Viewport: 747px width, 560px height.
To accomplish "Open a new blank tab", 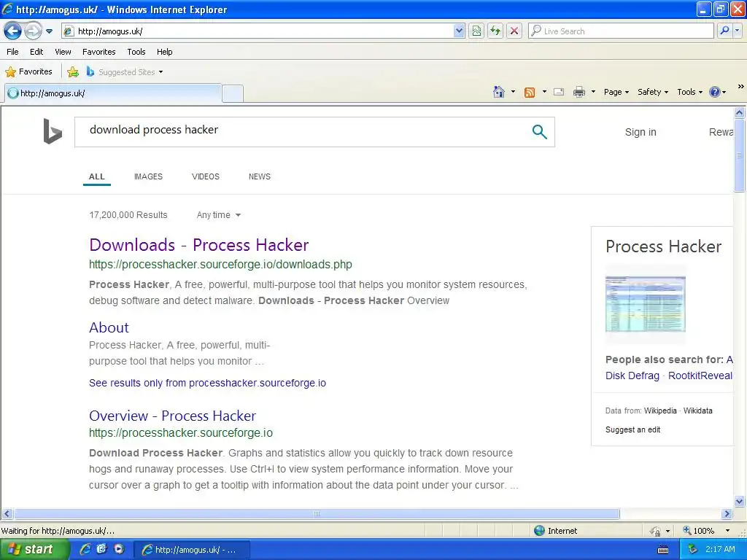I will pyautogui.click(x=233, y=93).
